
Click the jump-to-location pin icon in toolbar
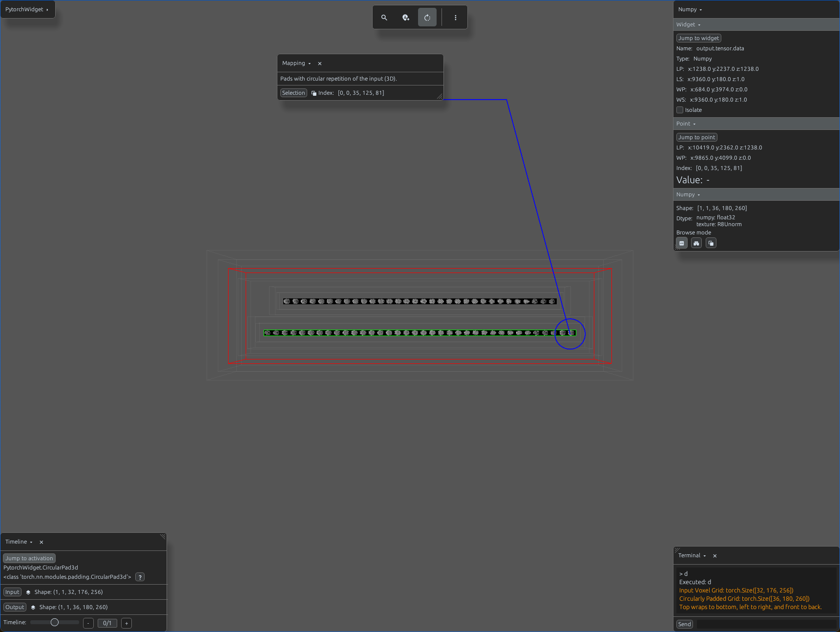coord(406,18)
